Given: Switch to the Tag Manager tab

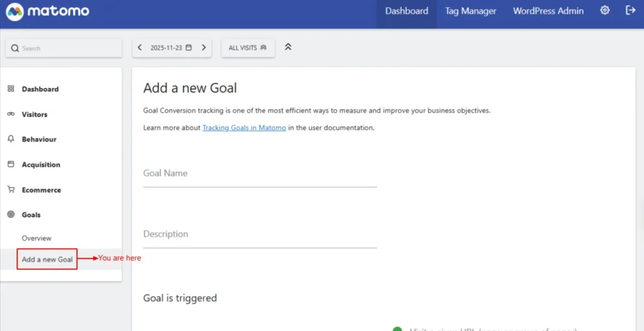Looking at the screenshot, I should [470, 11].
